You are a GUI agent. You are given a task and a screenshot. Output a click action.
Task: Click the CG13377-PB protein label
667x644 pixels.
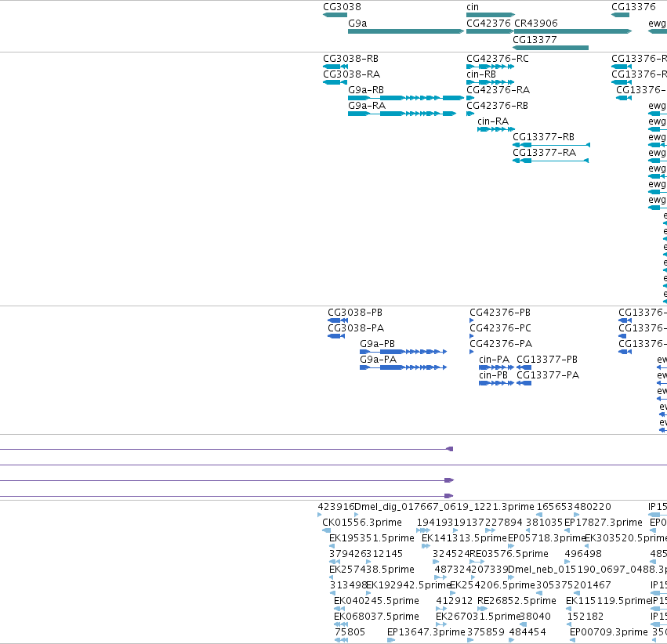tap(547, 360)
